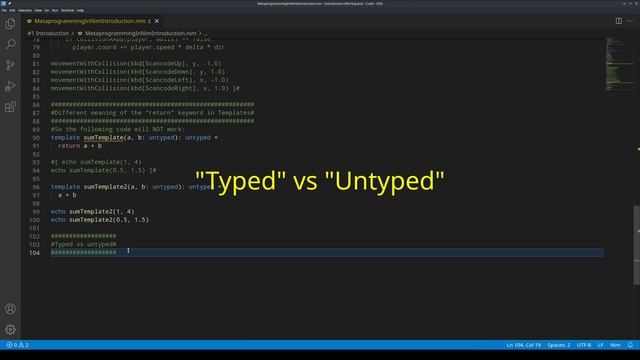Screen dimensions: 640x360
Task: Open the Explorer view in activity bar
Action: [10, 24]
